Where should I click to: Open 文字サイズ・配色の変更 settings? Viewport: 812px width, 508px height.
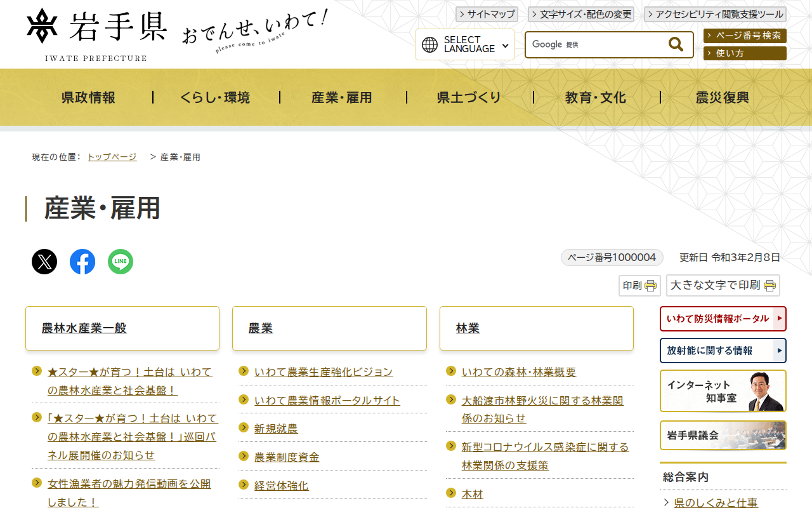click(582, 14)
